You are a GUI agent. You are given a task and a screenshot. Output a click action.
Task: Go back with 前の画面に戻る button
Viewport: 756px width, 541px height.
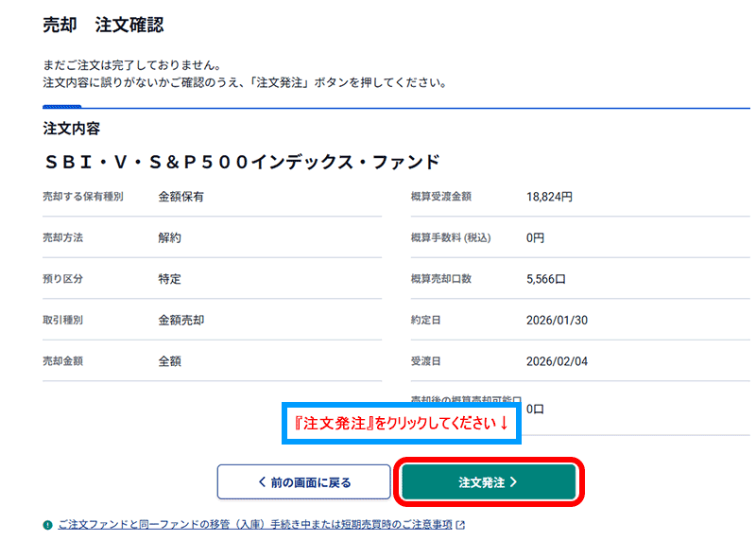tap(303, 482)
